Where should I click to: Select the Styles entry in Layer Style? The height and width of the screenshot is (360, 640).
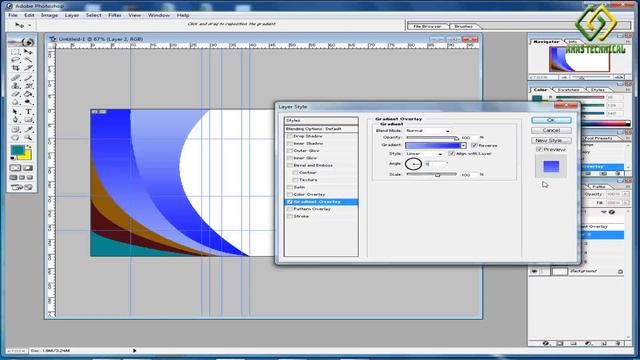(x=321, y=121)
